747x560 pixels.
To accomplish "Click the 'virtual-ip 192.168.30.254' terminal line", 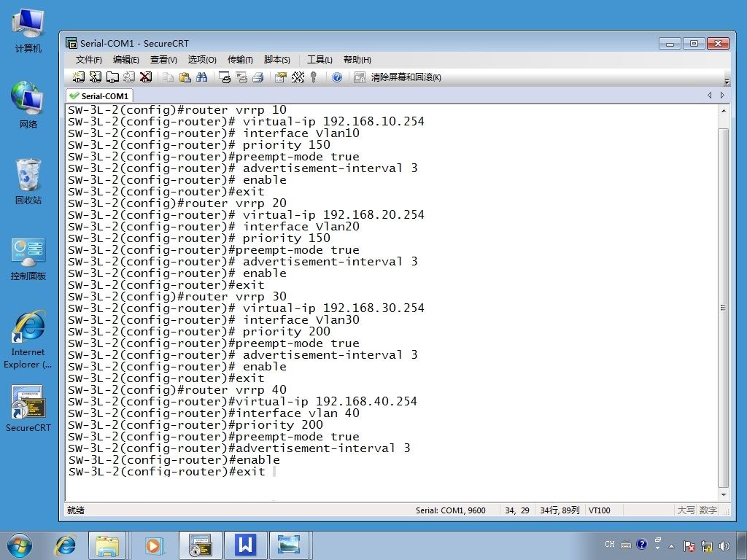I will pyautogui.click(x=246, y=308).
